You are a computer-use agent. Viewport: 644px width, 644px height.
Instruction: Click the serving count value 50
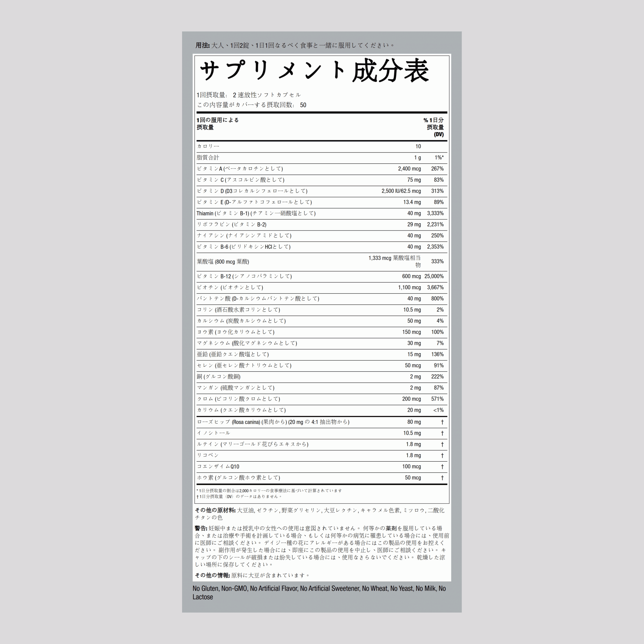pyautogui.click(x=303, y=105)
